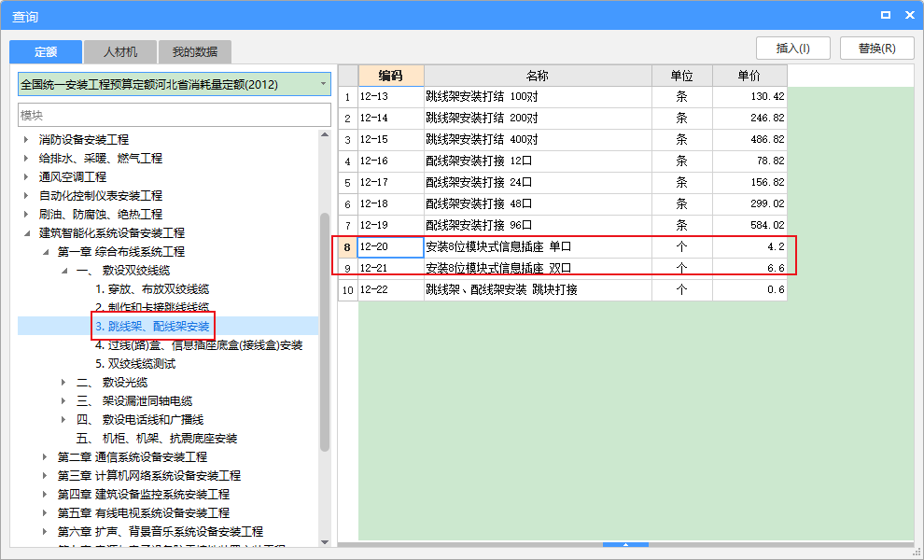924x560 pixels.
Task: Select 4. 过线(路)盒、信息插座底盒 tree item
Action: click(x=199, y=345)
